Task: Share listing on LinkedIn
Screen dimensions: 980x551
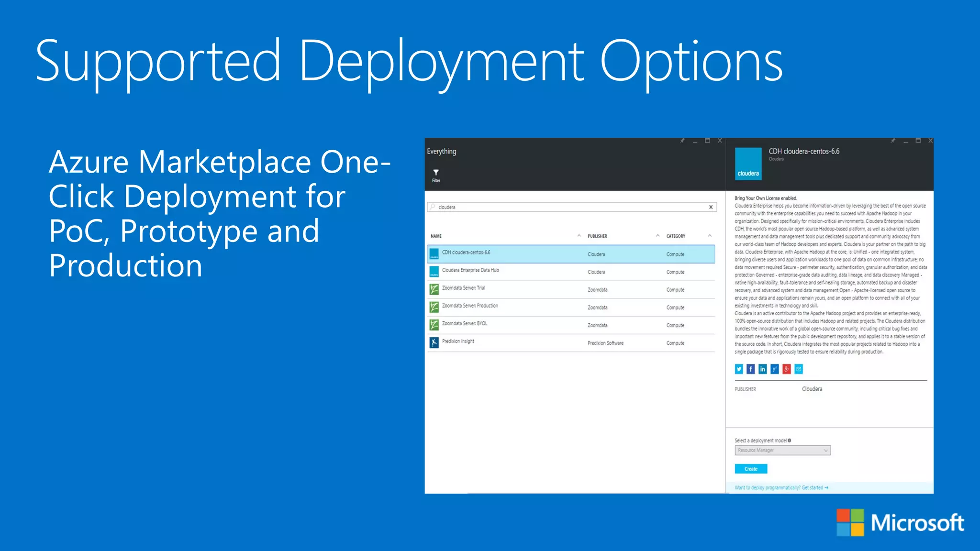Action: tap(763, 369)
